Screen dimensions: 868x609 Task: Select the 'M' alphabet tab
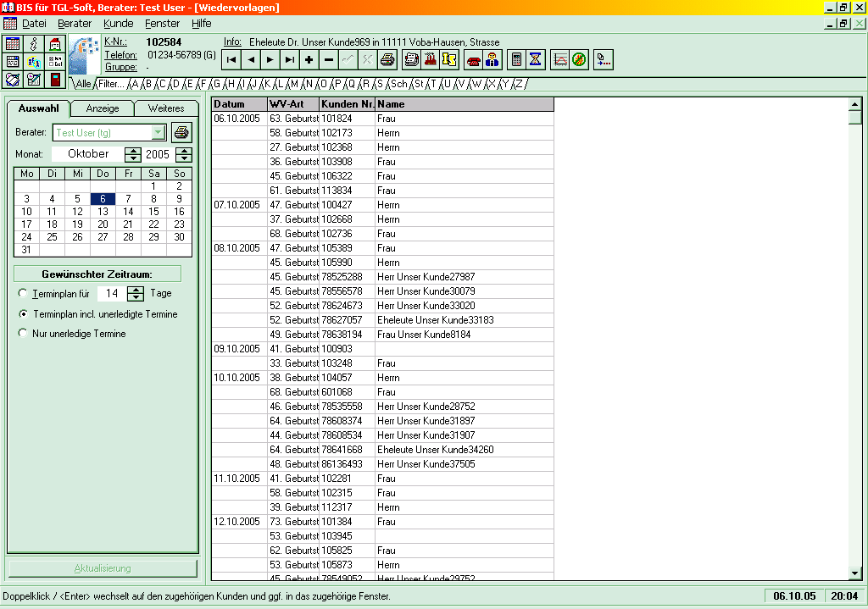(x=294, y=84)
